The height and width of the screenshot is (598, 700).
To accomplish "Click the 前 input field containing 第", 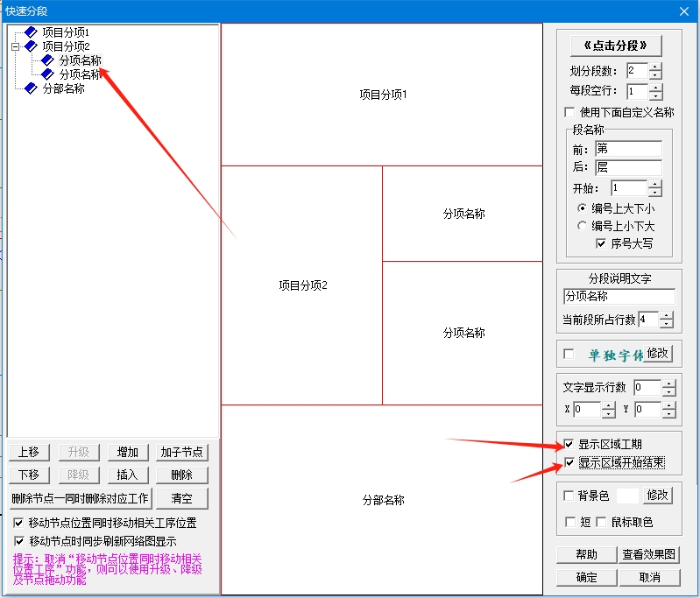I will [628, 149].
